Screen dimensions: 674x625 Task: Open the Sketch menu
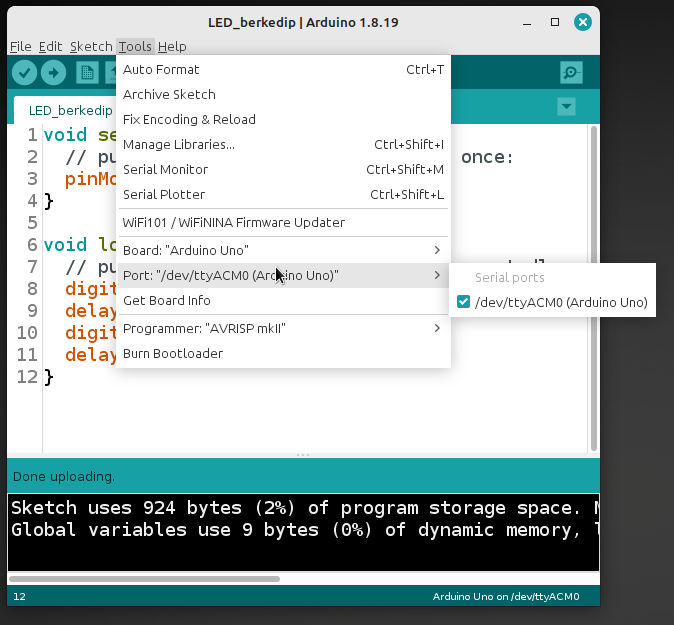click(x=91, y=46)
